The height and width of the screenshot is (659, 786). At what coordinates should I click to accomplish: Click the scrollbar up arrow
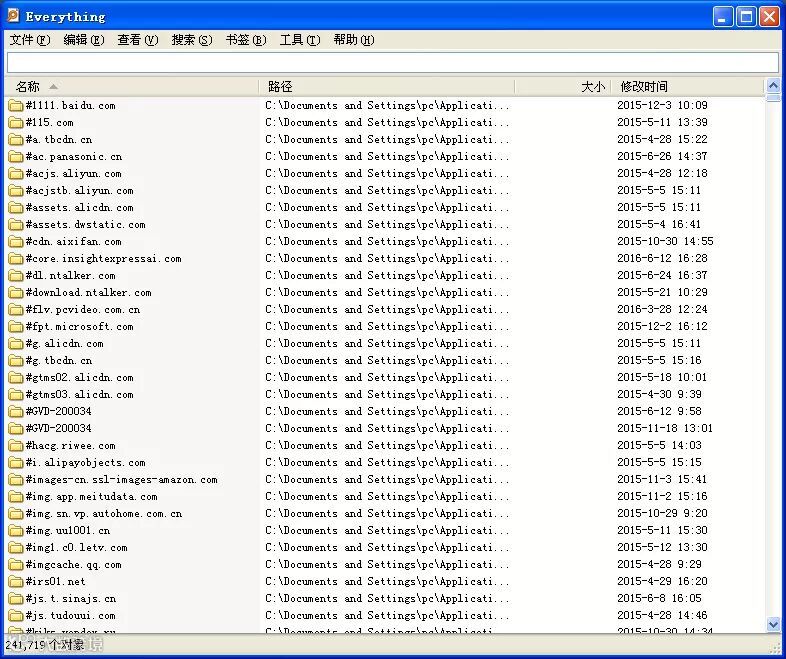tap(773, 86)
